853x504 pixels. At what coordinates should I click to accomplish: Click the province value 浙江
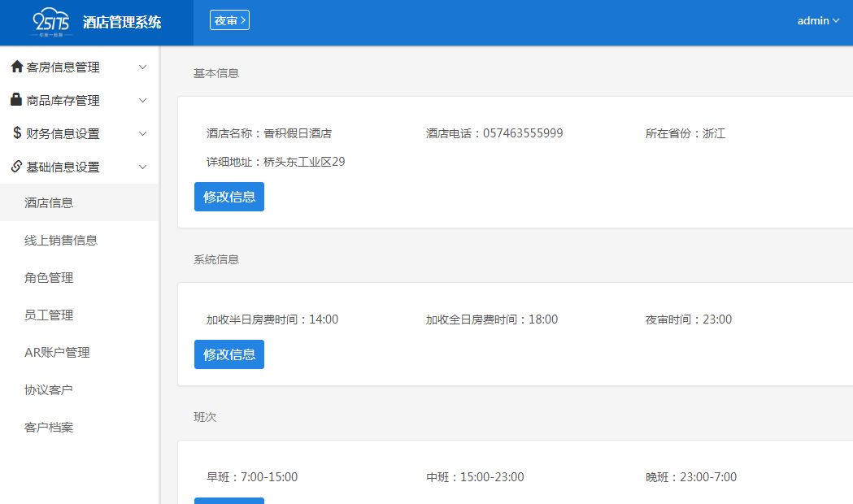click(x=714, y=133)
